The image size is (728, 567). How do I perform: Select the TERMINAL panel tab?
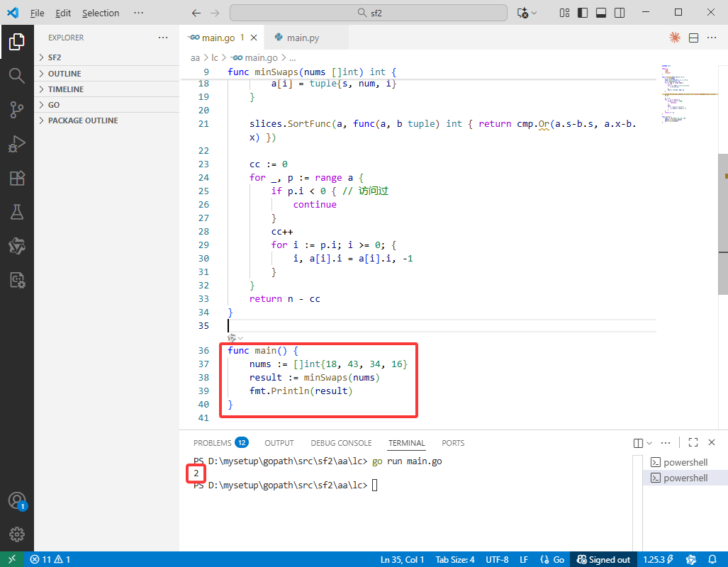407,442
